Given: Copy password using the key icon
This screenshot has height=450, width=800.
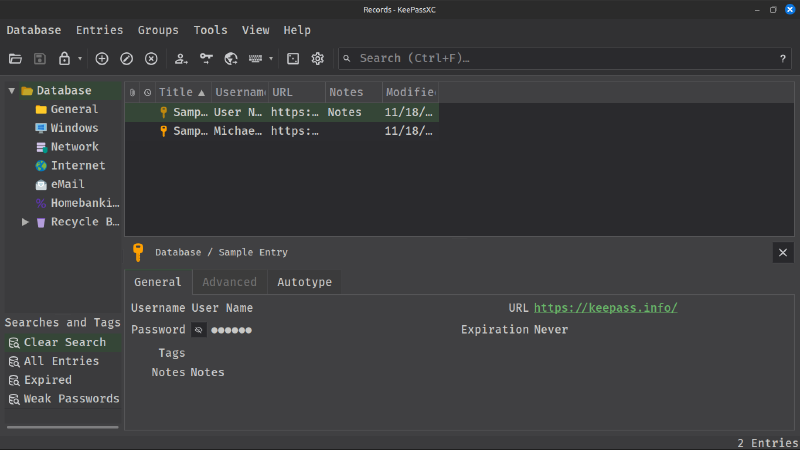Looking at the screenshot, I should coord(206,59).
